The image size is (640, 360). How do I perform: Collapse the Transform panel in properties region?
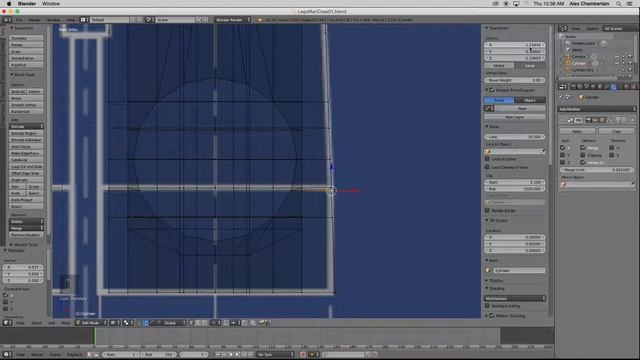coord(487,28)
